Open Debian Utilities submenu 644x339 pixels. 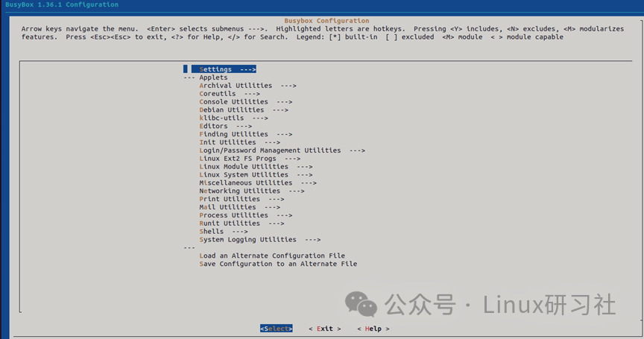tap(244, 110)
